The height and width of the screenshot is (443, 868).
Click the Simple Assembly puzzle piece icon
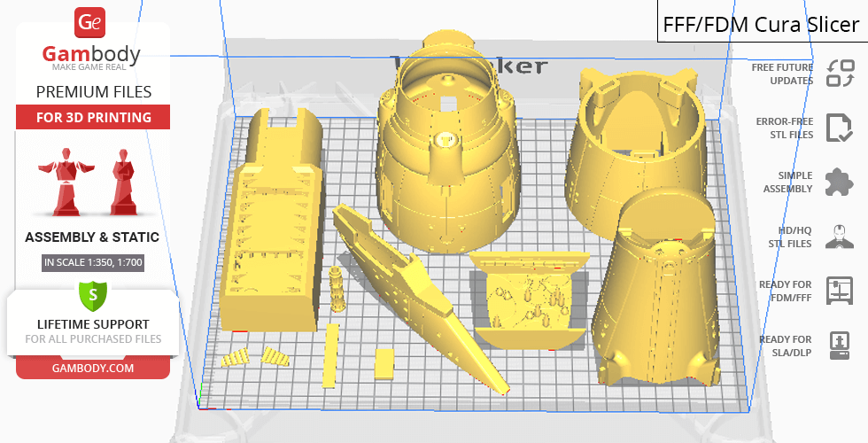click(838, 183)
